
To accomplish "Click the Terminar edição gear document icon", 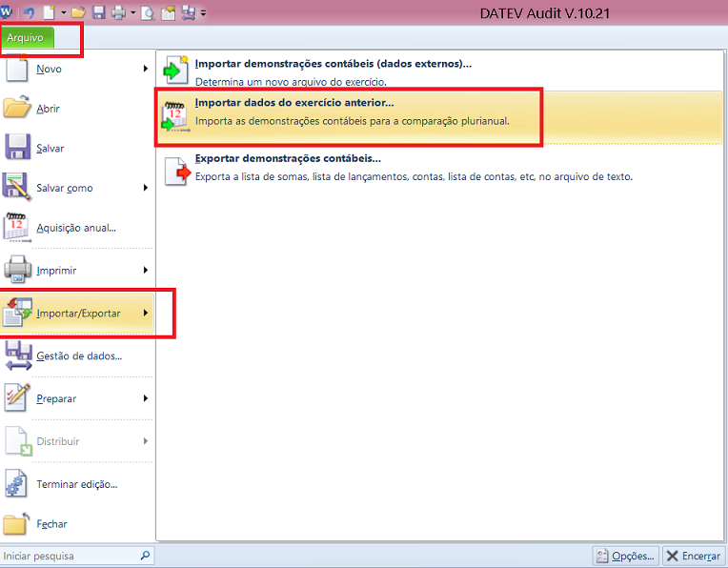I will 16,483.
